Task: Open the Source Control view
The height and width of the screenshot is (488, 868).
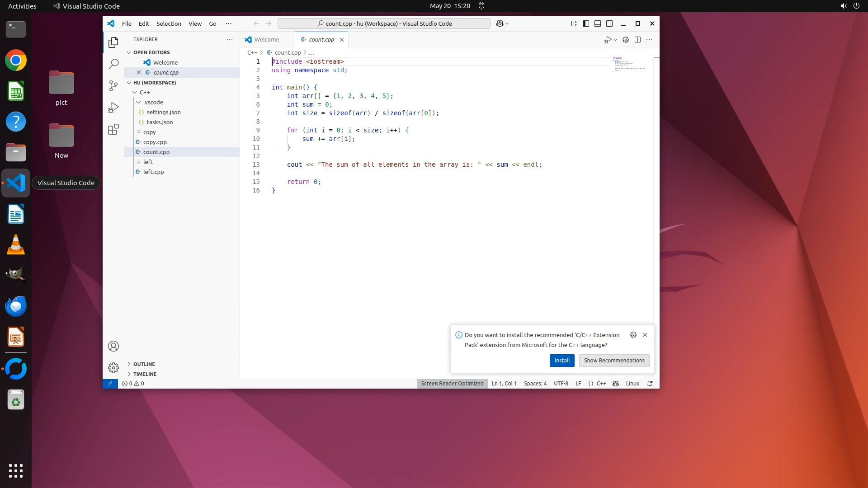Action: 113,86
